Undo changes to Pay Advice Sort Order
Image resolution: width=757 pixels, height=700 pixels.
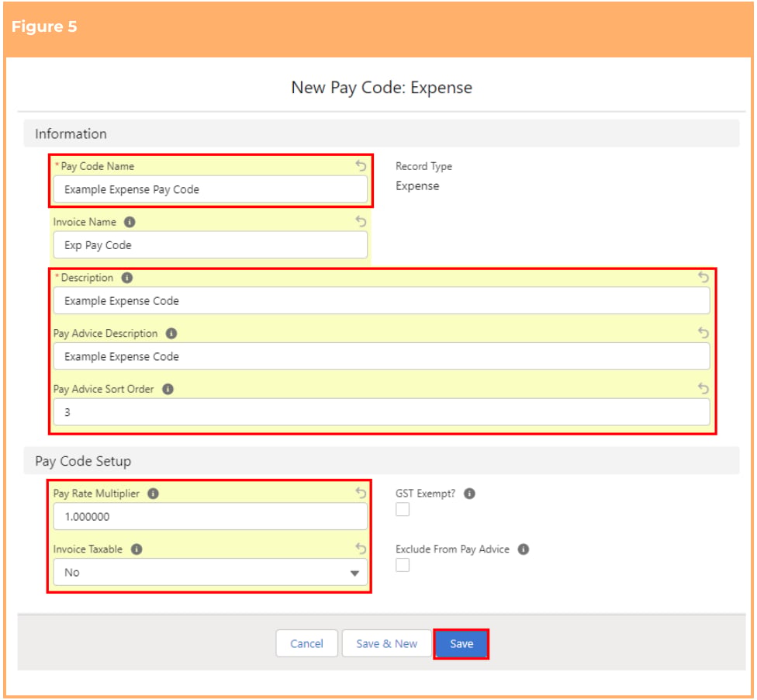pyautogui.click(x=703, y=388)
